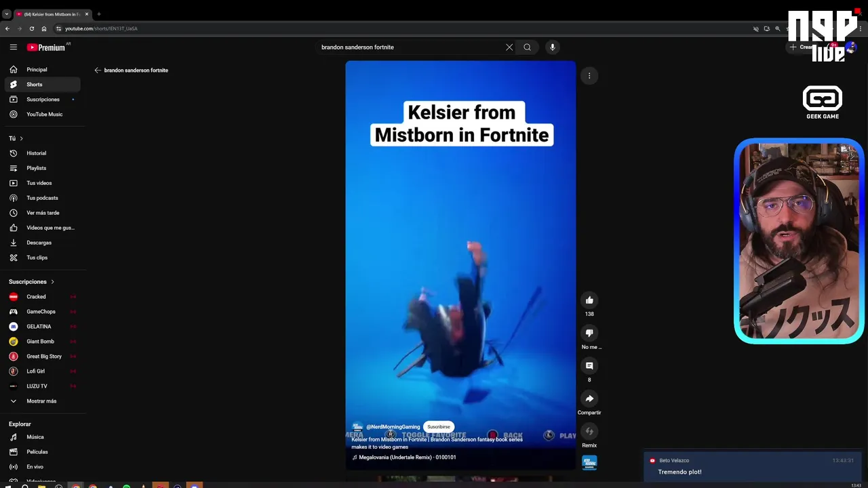Open Descargas from the sidebar
868x488 pixels.
42,243
